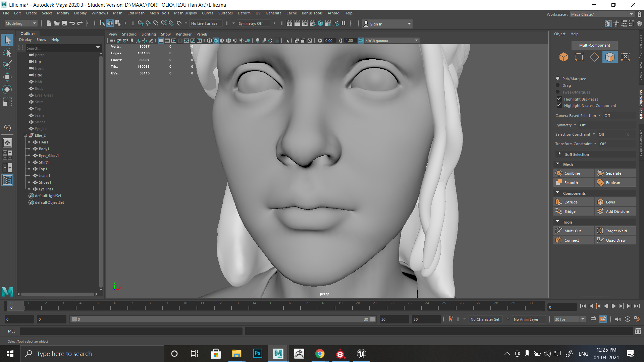
Task: Collapse the Ellie_2 group in Outliner
Action: (25, 135)
